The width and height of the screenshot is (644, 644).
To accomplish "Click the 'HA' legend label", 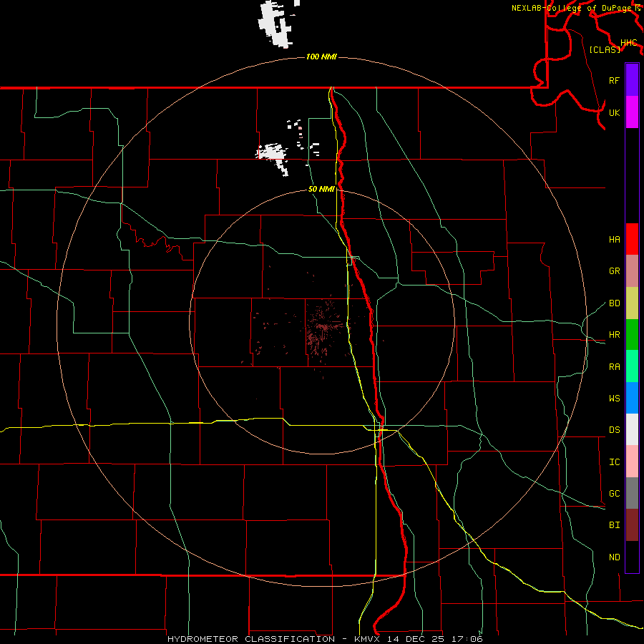I will [614, 240].
